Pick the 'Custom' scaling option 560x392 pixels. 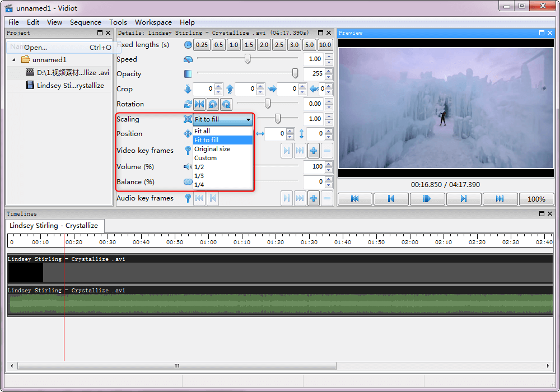tap(206, 158)
